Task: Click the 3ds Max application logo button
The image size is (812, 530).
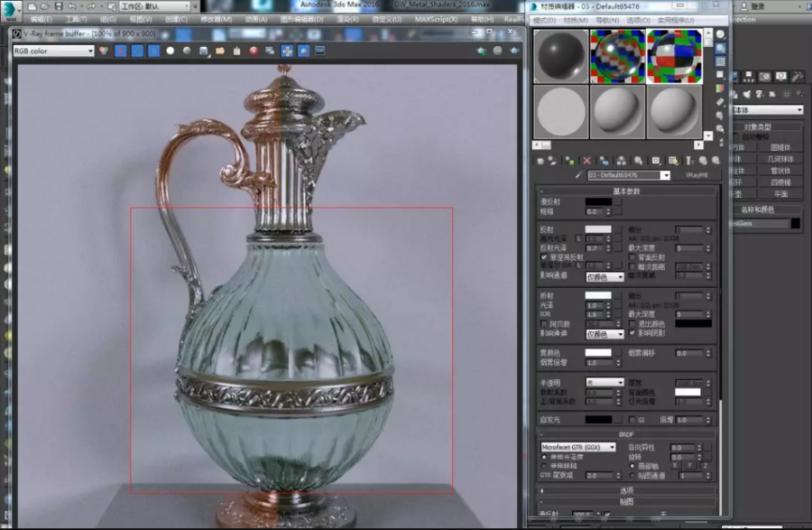Action: [x=10, y=10]
